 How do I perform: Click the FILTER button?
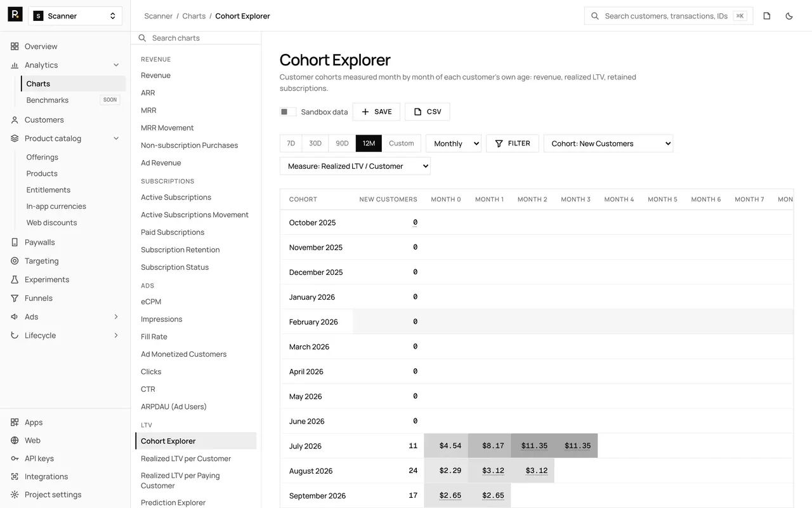click(513, 144)
